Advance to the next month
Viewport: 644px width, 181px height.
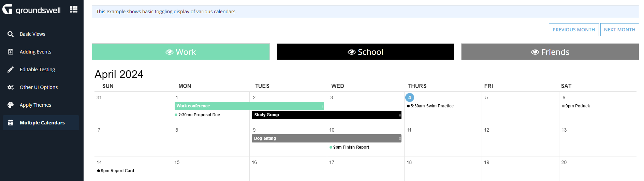coord(619,30)
